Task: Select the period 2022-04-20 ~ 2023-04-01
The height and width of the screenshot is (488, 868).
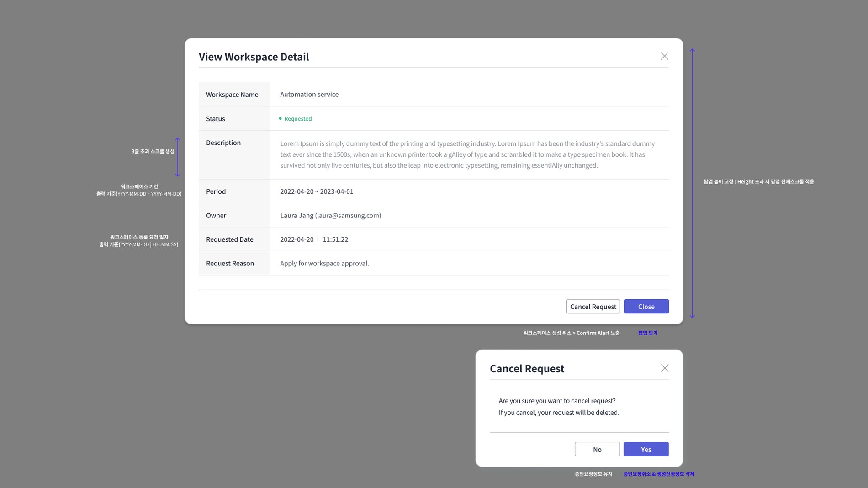Action: click(x=317, y=191)
